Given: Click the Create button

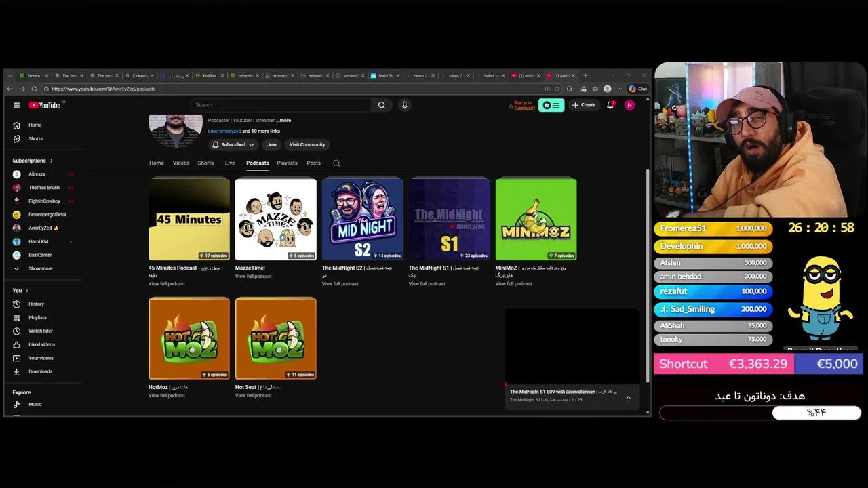Looking at the screenshot, I should pos(584,105).
